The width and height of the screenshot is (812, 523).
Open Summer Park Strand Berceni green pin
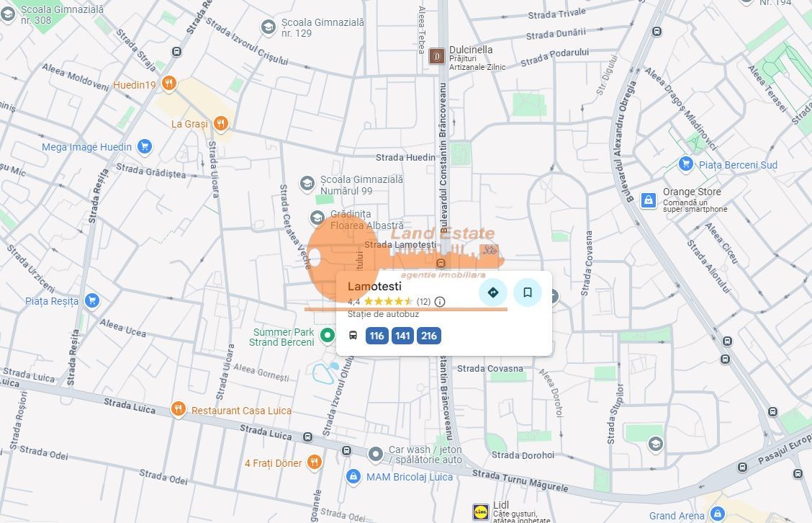[328, 336]
